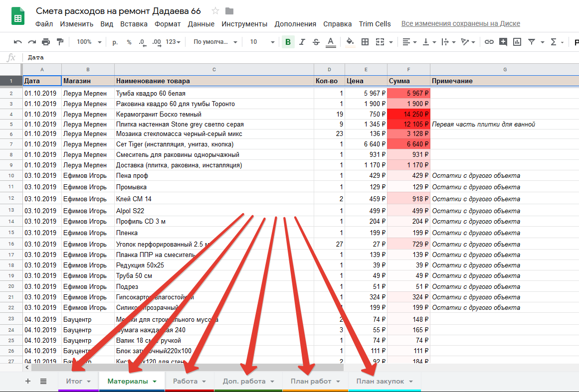579x392 pixels.
Task: Open the Вставка menu
Action: [x=134, y=24]
